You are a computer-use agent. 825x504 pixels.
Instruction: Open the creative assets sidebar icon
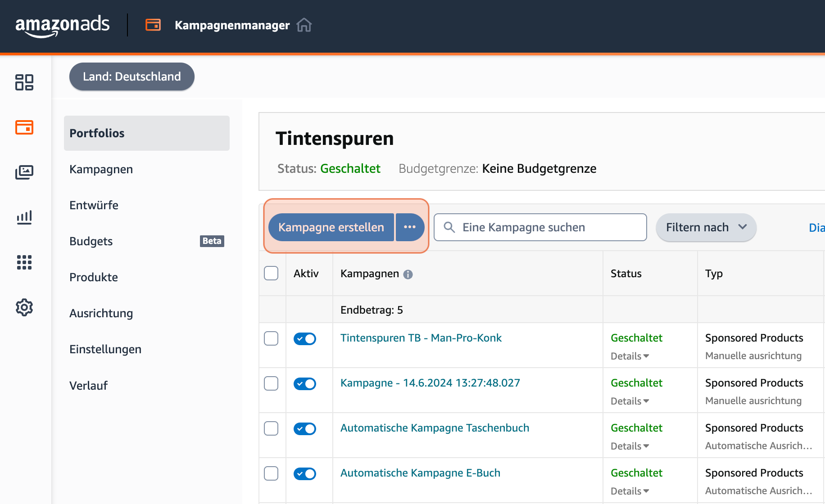(x=24, y=172)
